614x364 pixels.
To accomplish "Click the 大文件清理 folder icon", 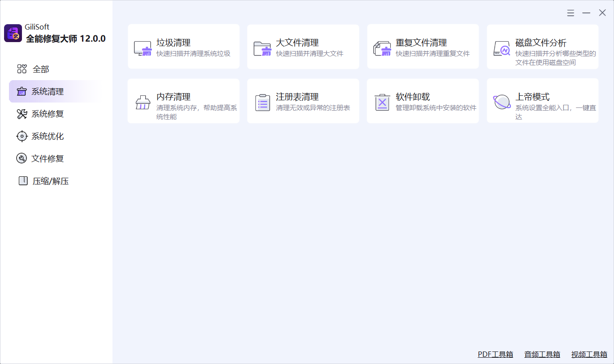I will point(262,48).
